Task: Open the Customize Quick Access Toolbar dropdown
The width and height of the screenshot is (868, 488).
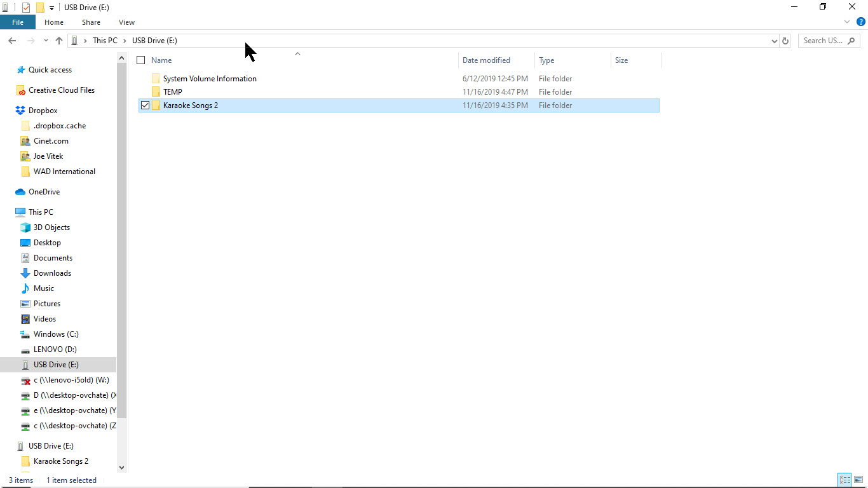Action: [51, 8]
